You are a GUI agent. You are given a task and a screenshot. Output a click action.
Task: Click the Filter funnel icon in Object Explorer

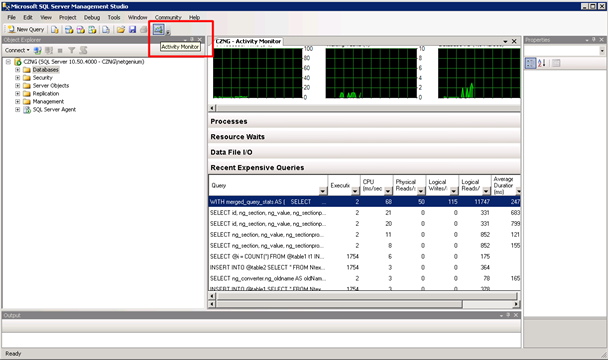tap(71, 50)
